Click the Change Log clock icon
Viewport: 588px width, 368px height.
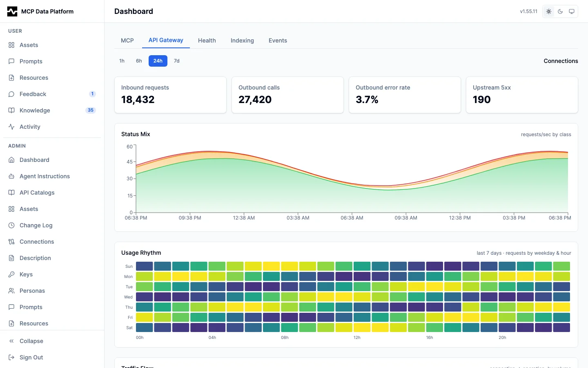(11, 225)
